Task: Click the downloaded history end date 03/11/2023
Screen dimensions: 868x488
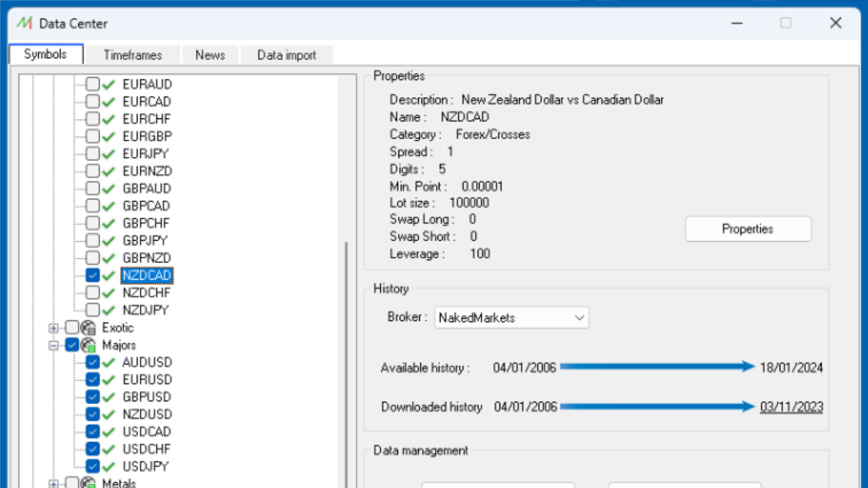Action: pos(791,407)
